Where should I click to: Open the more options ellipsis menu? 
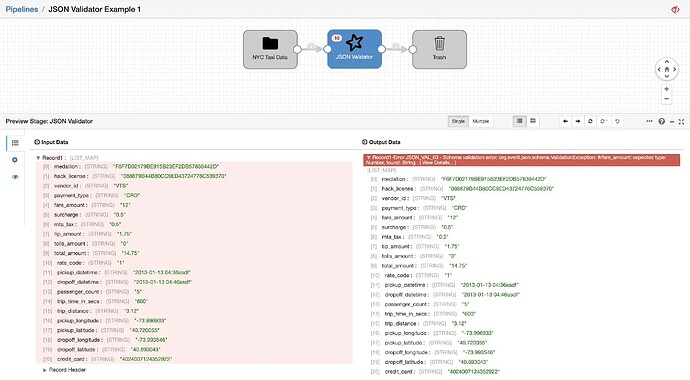(649, 121)
